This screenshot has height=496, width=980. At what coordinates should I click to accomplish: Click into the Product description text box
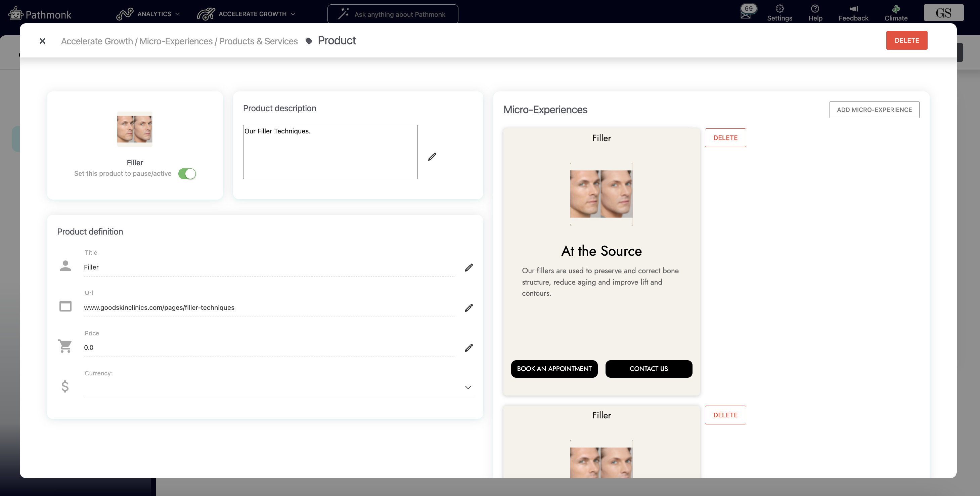(330, 152)
